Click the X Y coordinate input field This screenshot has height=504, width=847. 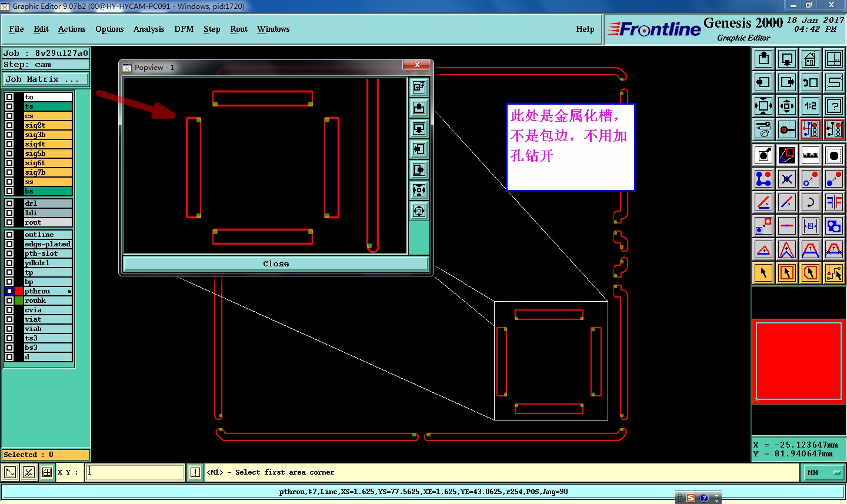(135, 472)
